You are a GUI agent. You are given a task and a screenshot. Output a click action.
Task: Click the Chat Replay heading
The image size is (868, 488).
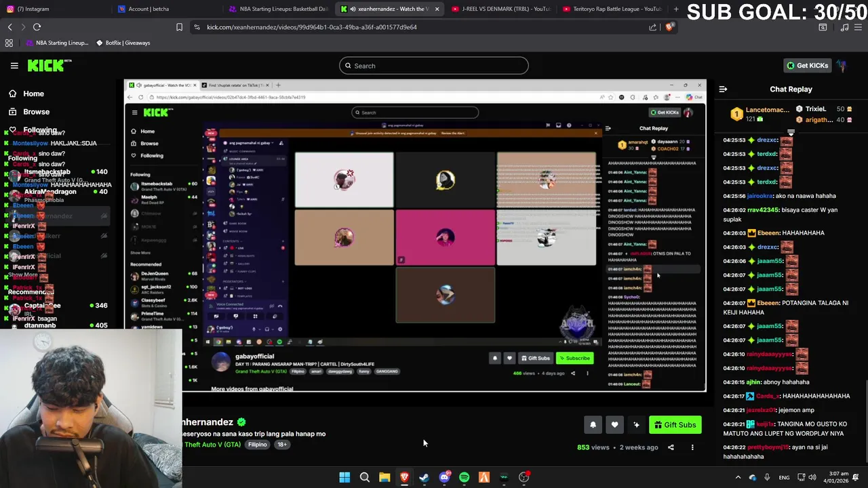point(791,89)
